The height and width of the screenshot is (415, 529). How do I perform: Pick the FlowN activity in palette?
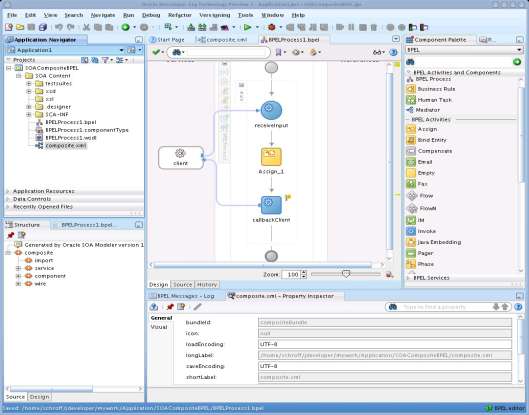422,208
